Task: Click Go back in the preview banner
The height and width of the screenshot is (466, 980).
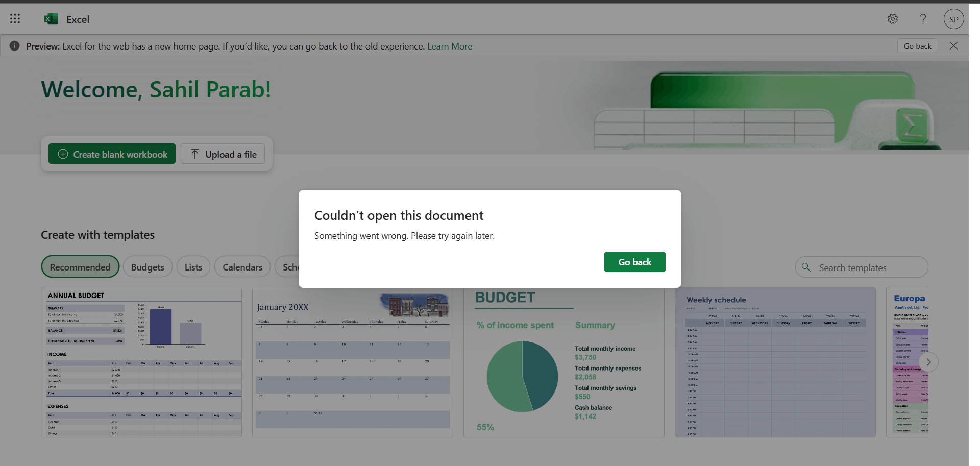Action: click(x=917, y=46)
